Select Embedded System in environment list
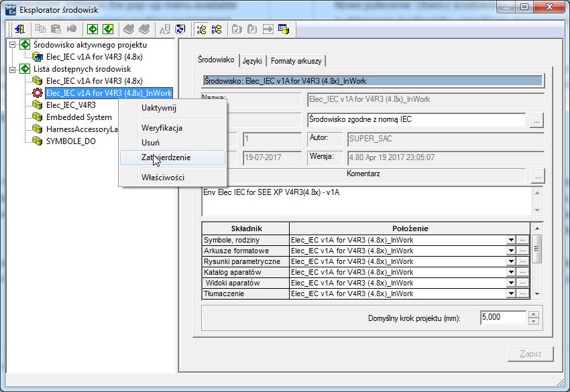 pyautogui.click(x=79, y=117)
